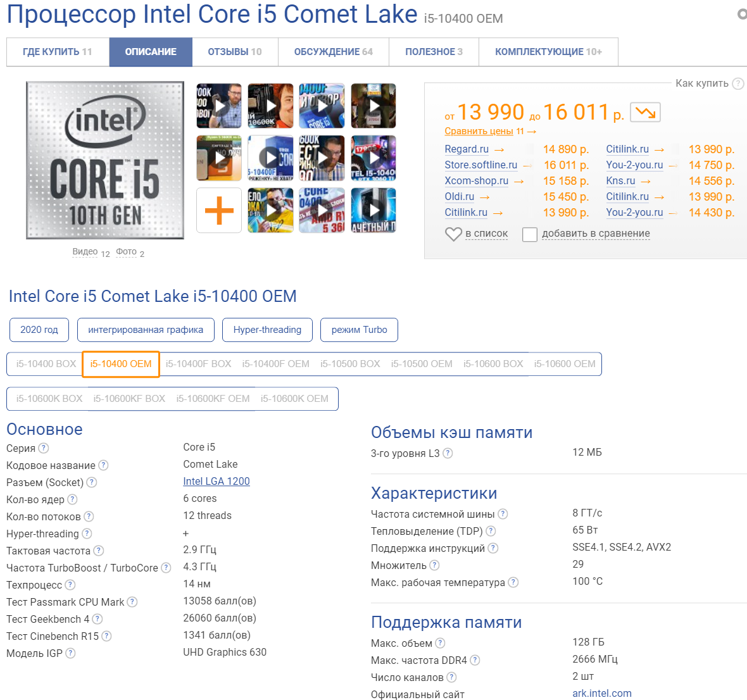Show help for Тест Geekbench 4
The width and height of the screenshot is (747, 700).
coord(97,619)
